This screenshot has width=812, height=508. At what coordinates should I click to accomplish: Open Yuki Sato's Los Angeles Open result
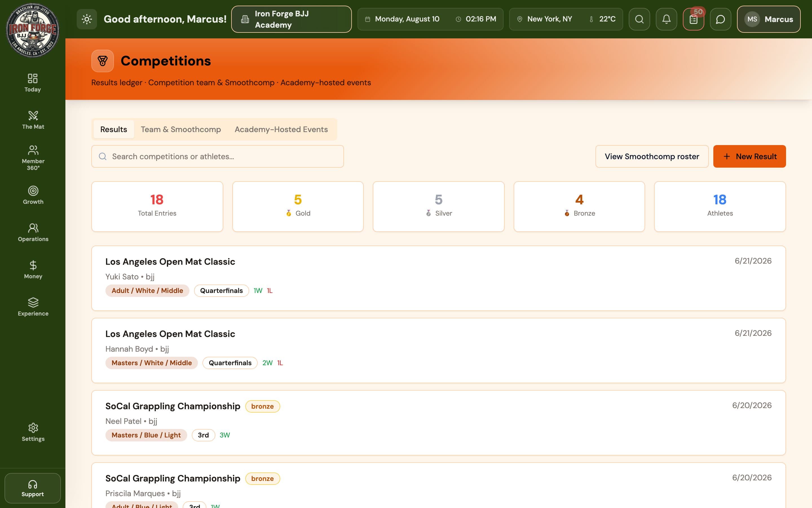click(438, 278)
